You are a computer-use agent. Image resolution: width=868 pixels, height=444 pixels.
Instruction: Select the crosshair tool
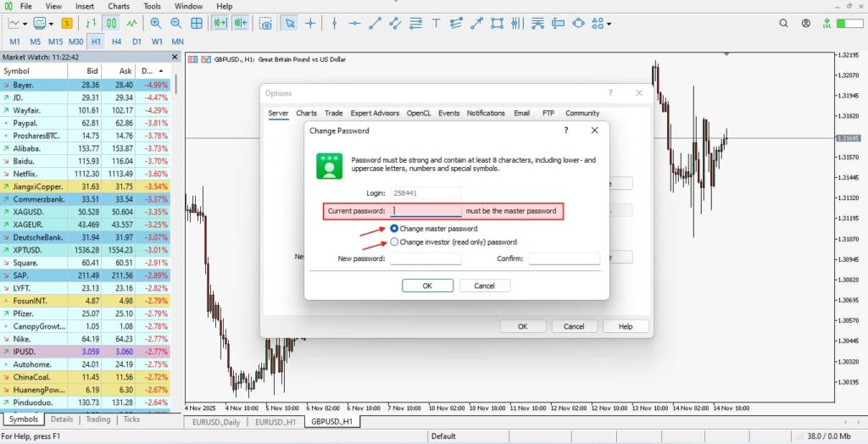click(x=310, y=23)
